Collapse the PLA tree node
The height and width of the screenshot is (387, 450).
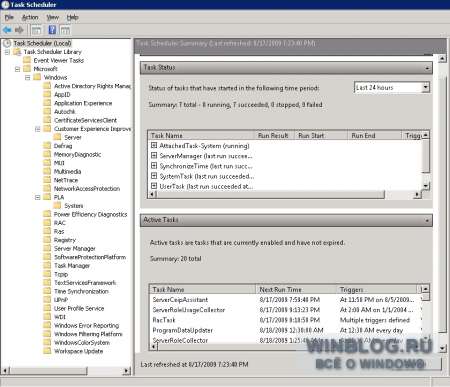click(38, 197)
